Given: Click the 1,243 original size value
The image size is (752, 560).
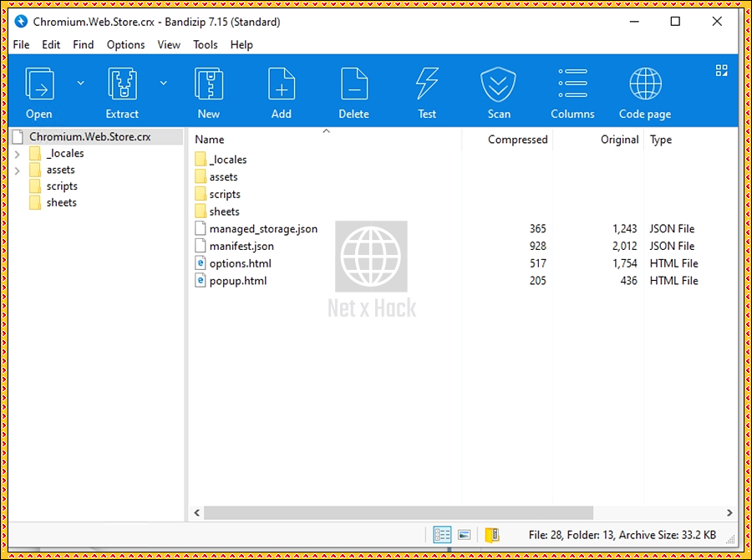Looking at the screenshot, I should point(624,228).
